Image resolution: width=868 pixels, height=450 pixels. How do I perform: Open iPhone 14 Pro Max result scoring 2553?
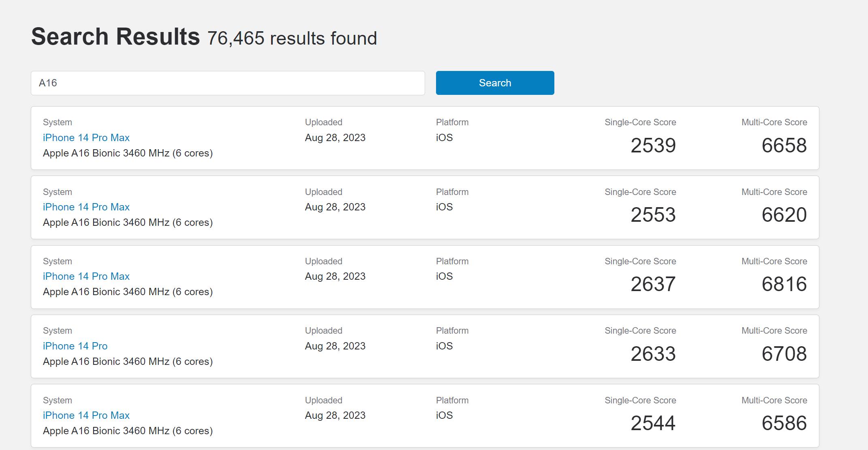pyautogui.click(x=86, y=207)
